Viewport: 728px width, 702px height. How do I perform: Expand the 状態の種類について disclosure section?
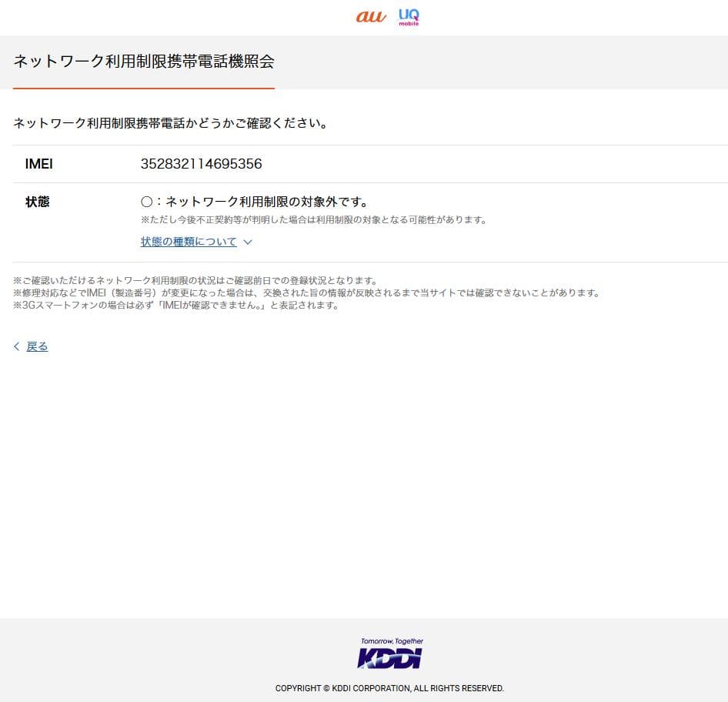(x=189, y=241)
